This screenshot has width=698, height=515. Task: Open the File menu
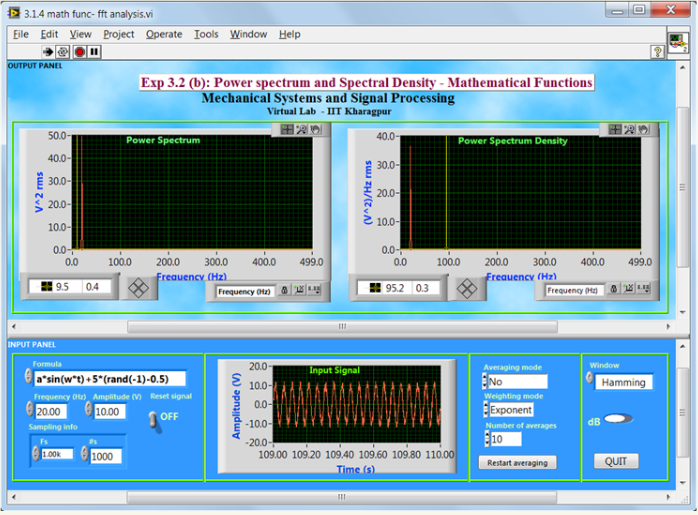click(x=20, y=34)
